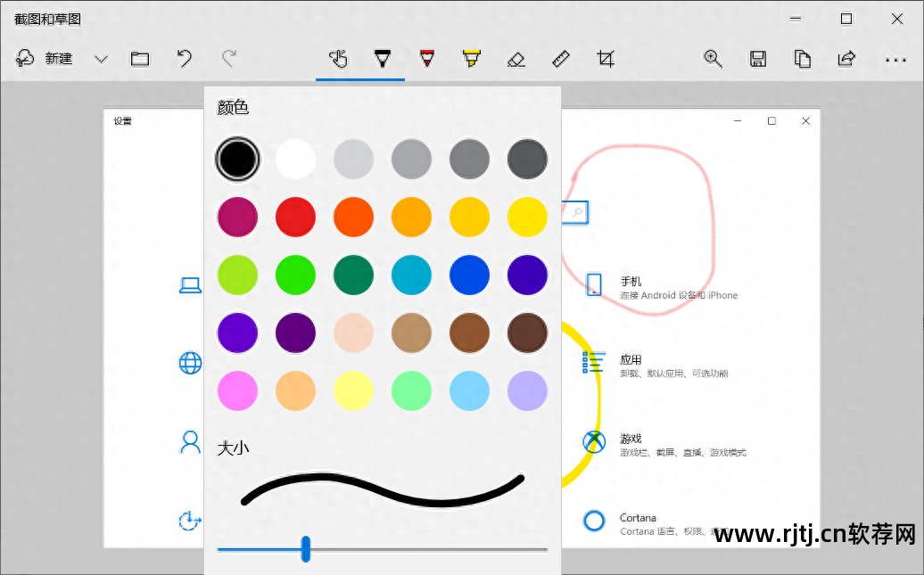The image size is (924, 575).
Task: Copy the snip to clipboard
Action: 803,59
